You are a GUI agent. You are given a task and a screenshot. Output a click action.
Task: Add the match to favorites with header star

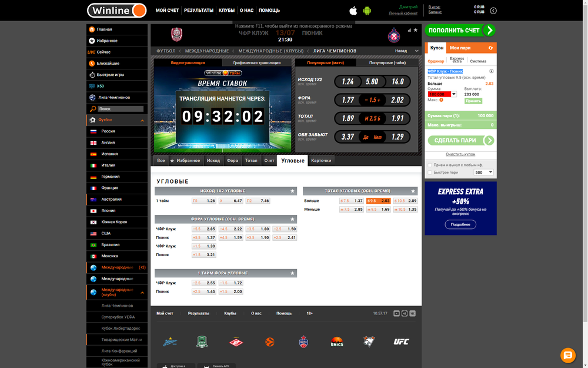point(416,30)
